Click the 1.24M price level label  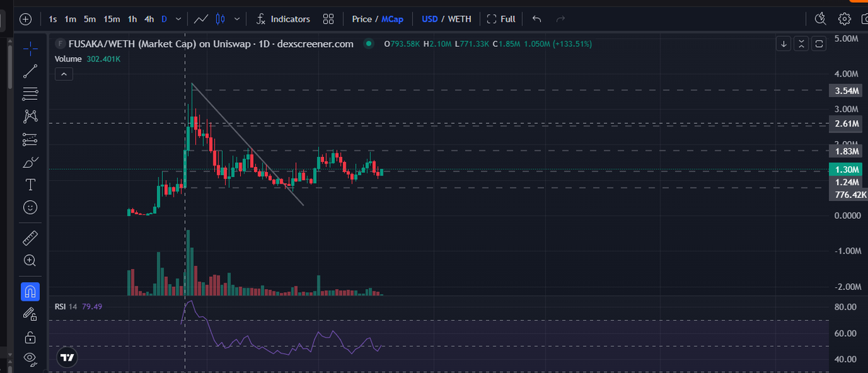point(846,182)
